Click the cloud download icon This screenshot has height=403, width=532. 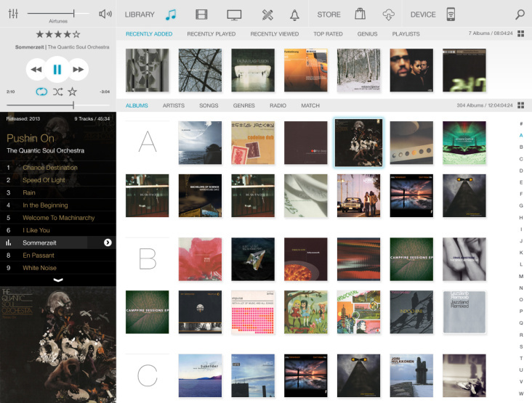coord(390,15)
